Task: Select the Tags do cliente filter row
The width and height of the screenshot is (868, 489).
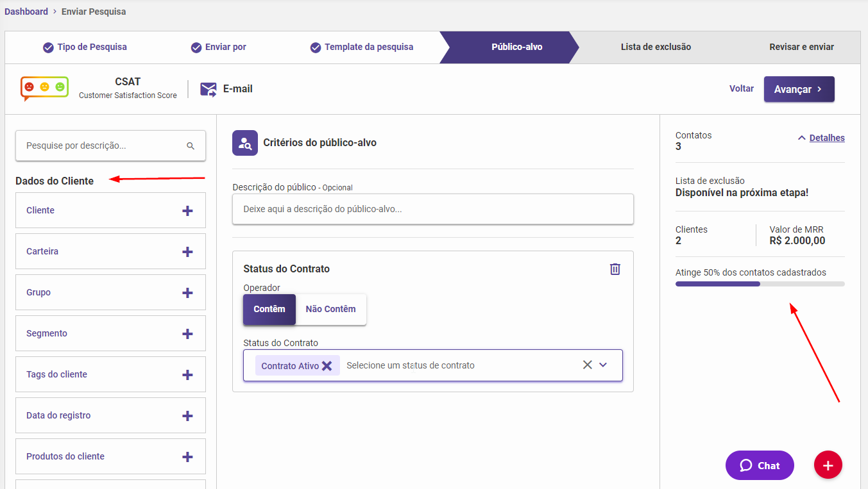Action: pos(110,375)
